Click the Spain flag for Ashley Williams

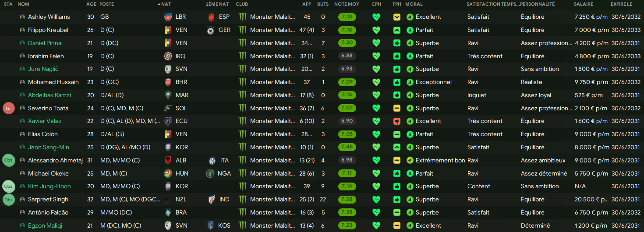pyautogui.click(x=211, y=17)
